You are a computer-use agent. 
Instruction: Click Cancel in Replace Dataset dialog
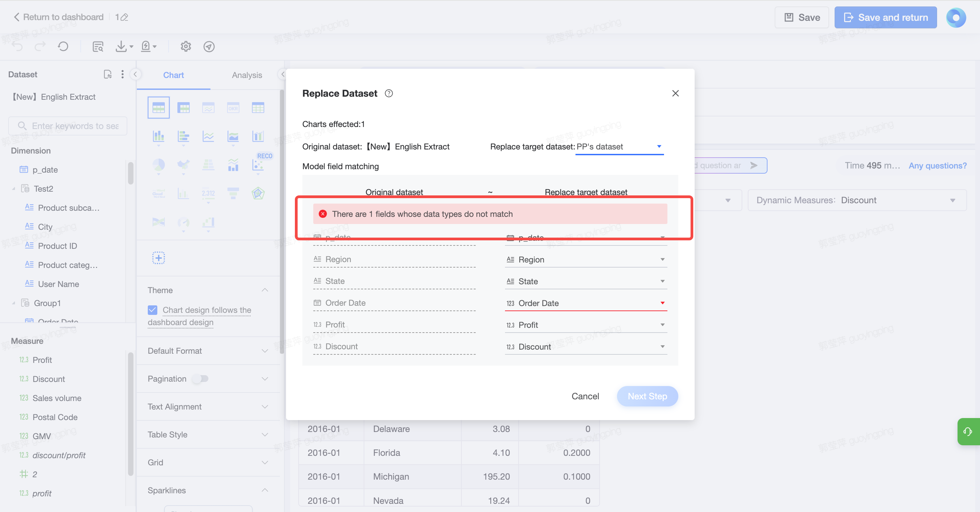click(x=585, y=396)
